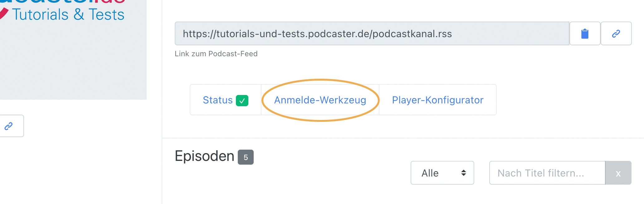Click the Link zum Podcast-Feed label
This screenshot has width=644, height=204.
216,54
